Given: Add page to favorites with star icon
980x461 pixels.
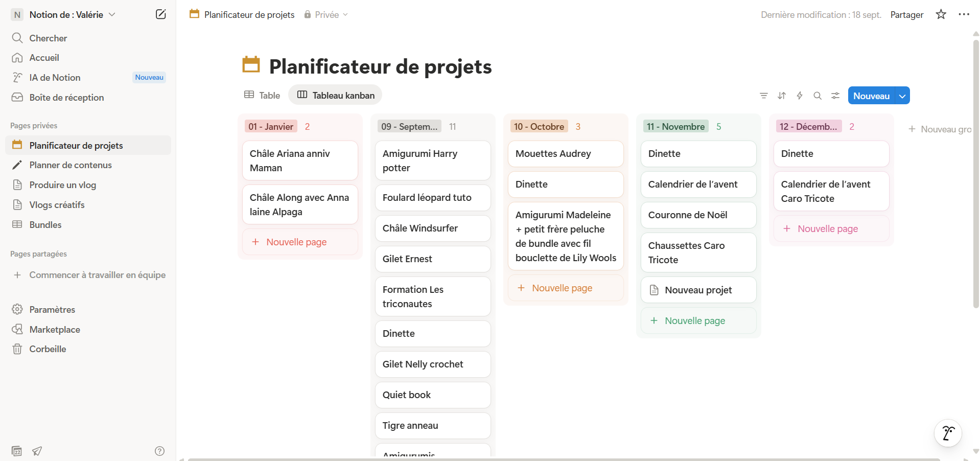Looking at the screenshot, I should (941, 14).
